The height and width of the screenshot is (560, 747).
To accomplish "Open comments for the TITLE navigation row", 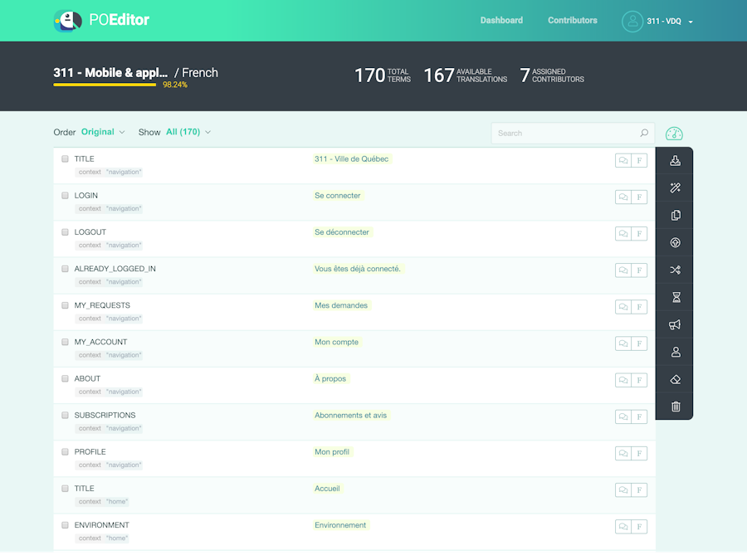I will click(623, 160).
